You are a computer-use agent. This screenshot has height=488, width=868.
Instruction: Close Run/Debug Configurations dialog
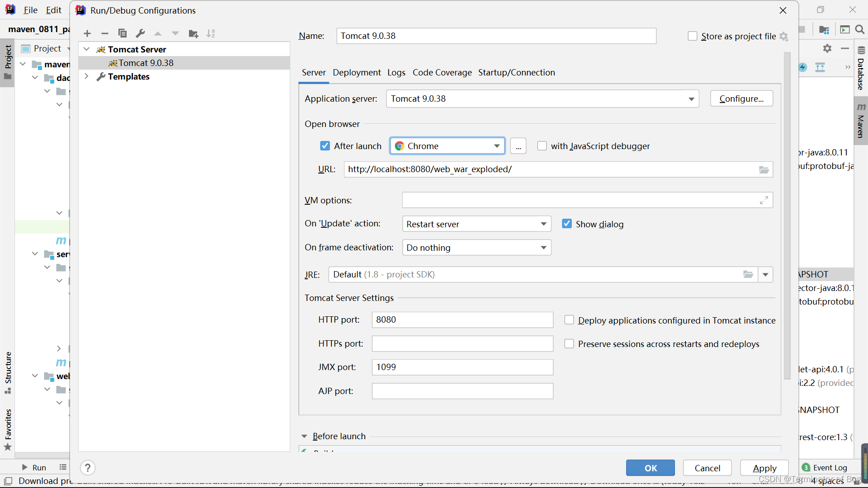(x=783, y=10)
